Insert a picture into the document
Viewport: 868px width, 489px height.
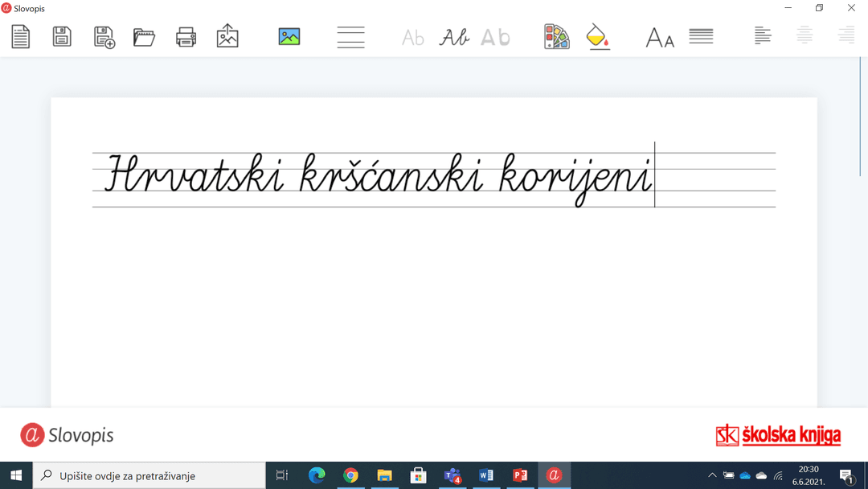[x=289, y=36]
